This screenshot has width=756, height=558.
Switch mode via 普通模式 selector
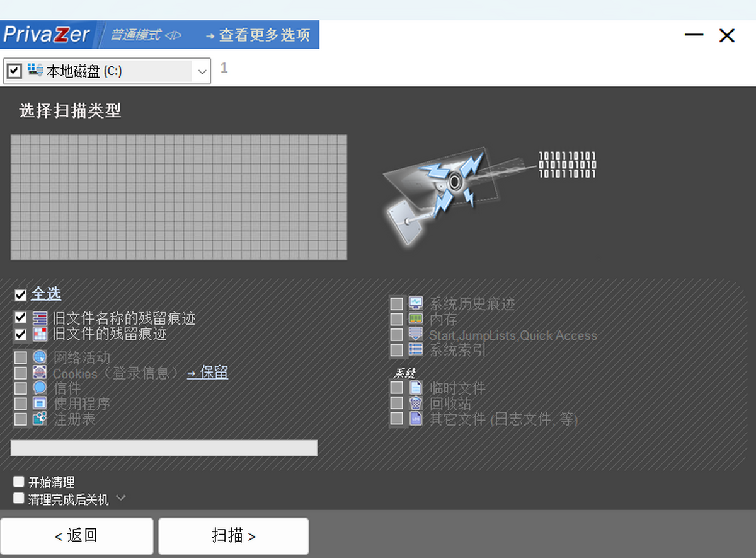click(x=146, y=35)
